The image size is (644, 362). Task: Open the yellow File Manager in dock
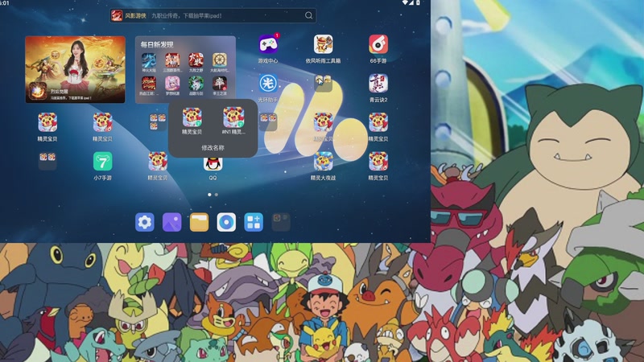(x=199, y=222)
